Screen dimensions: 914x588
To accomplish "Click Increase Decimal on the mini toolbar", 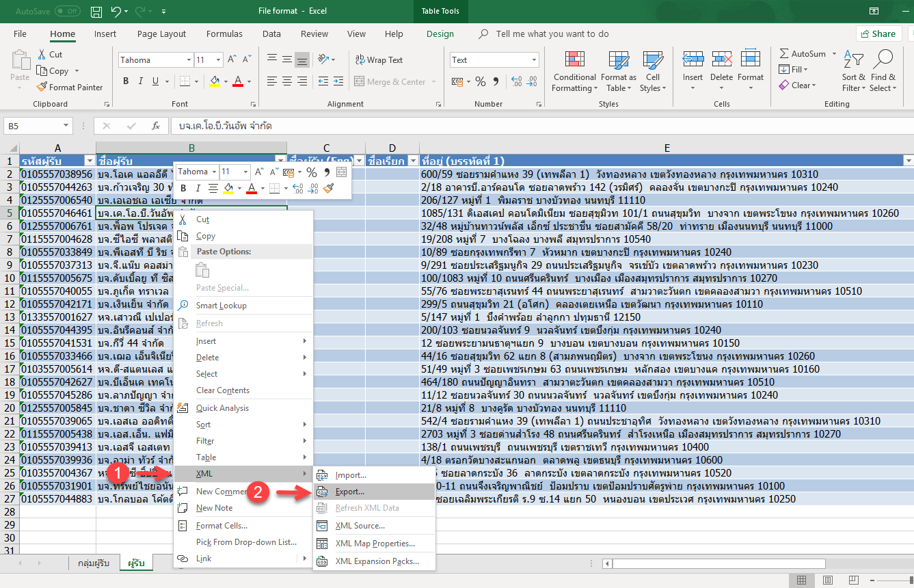I will [x=298, y=188].
